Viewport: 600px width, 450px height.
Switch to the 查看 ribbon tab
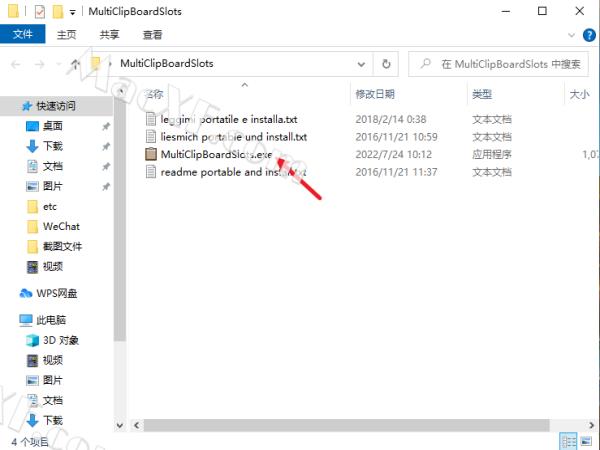coord(152,35)
